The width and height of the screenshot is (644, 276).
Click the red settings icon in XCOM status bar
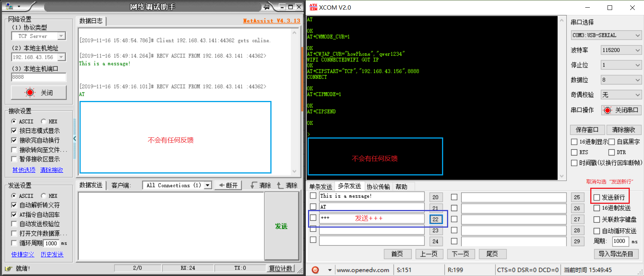point(315,270)
